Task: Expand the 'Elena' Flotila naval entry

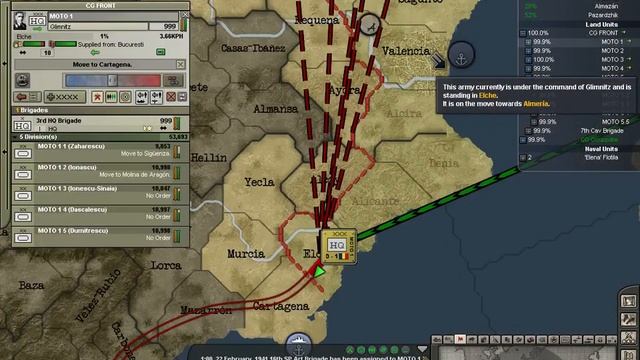Action: (523, 158)
